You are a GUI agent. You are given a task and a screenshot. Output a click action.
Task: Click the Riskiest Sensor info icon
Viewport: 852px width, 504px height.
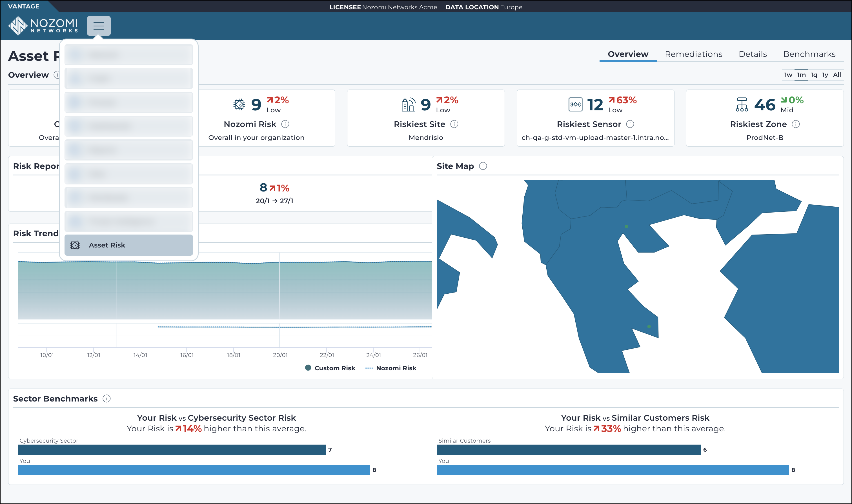coord(630,124)
